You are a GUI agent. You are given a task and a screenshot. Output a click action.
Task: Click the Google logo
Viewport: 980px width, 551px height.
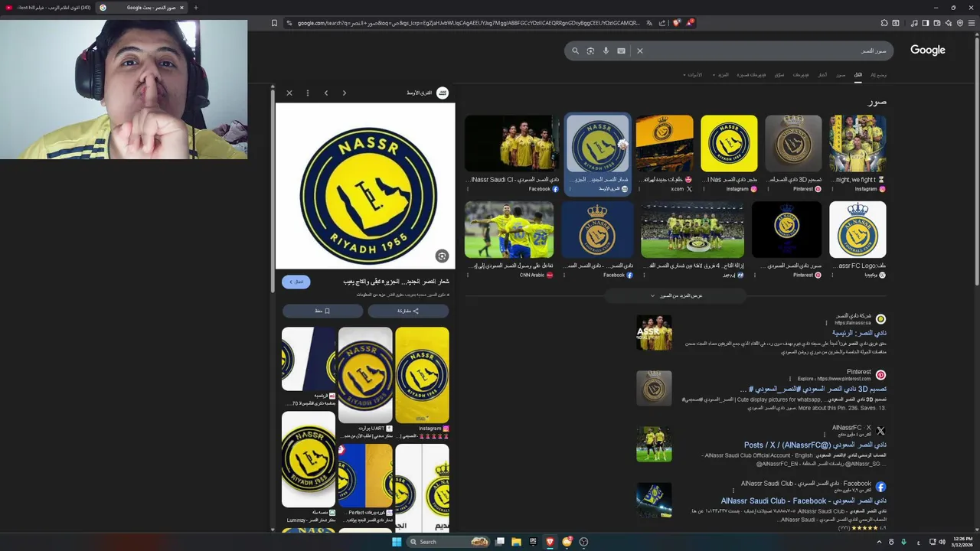click(x=928, y=50)
